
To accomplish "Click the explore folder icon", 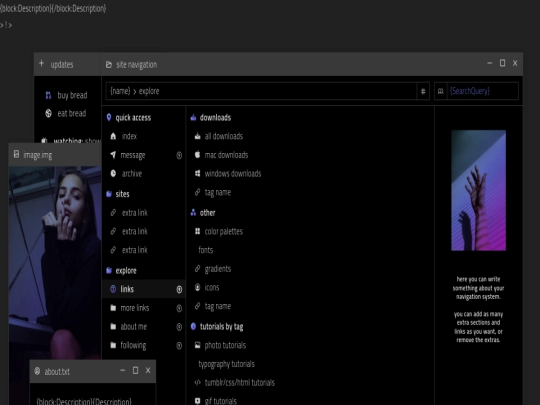I will 109,270.
